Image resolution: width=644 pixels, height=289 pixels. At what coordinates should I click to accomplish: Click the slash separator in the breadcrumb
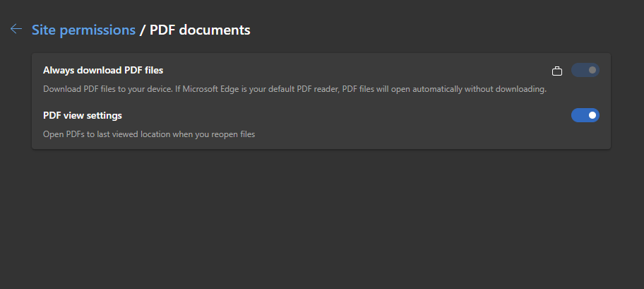[143, 30]
